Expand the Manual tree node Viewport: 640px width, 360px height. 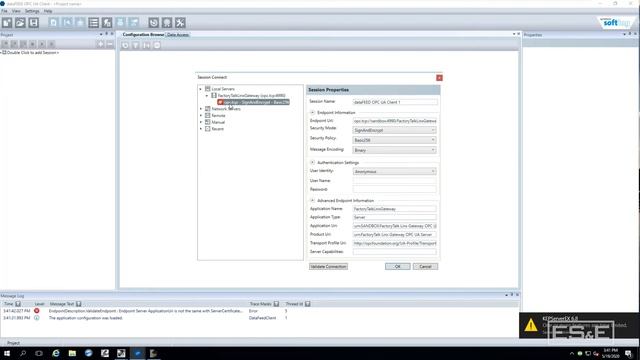(x=200, y=122)
